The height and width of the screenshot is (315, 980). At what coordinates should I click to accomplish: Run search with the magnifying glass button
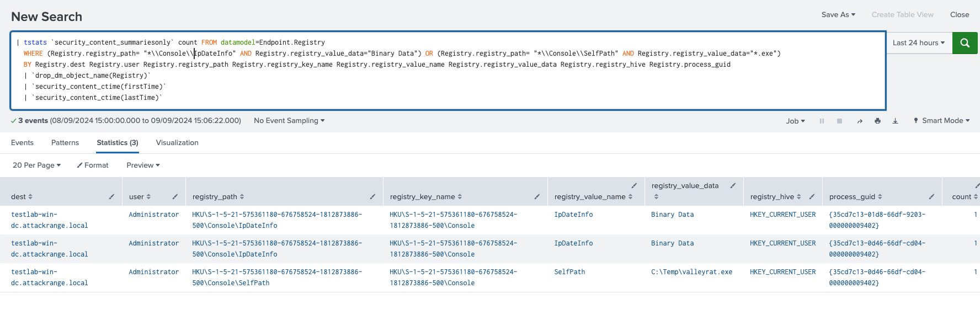965,43
